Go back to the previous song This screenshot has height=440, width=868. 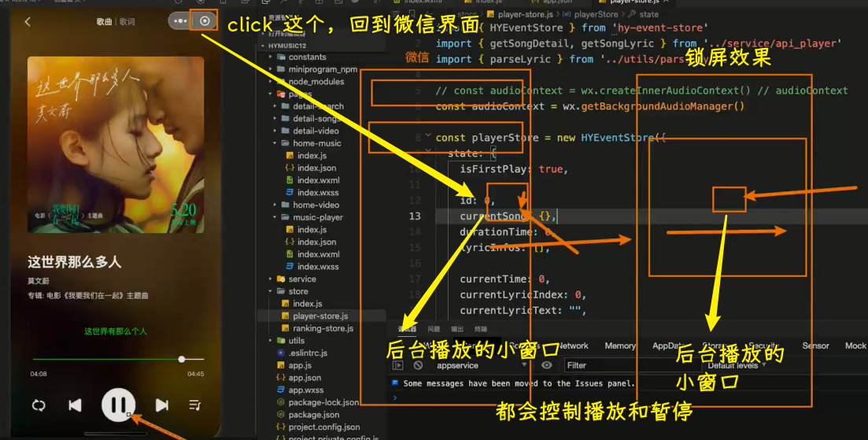(x=75, y=405)
